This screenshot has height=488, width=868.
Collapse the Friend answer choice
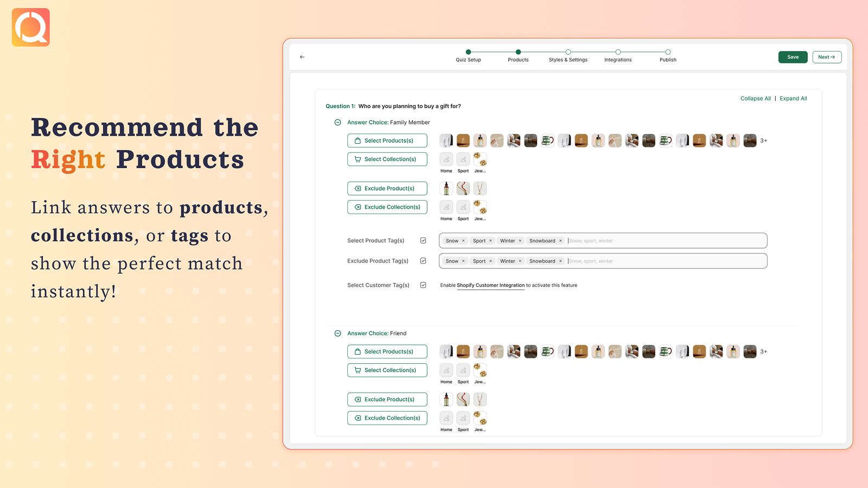[337, 333]
